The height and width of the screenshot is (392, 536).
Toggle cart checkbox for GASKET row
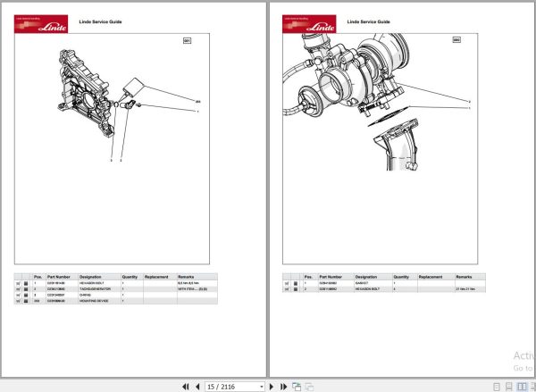coord(287,283)
